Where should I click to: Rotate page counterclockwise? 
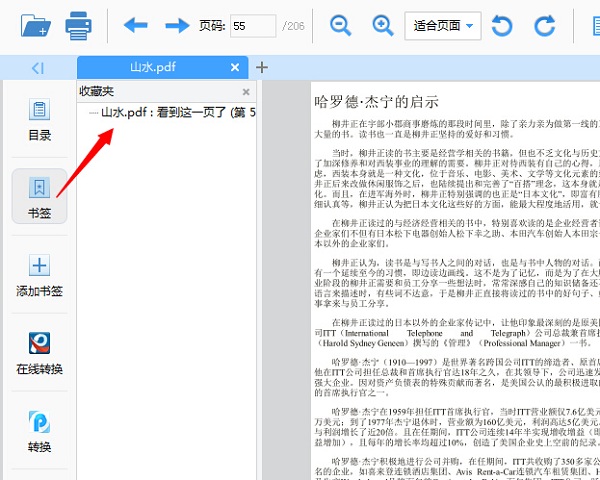pos(502,26)
